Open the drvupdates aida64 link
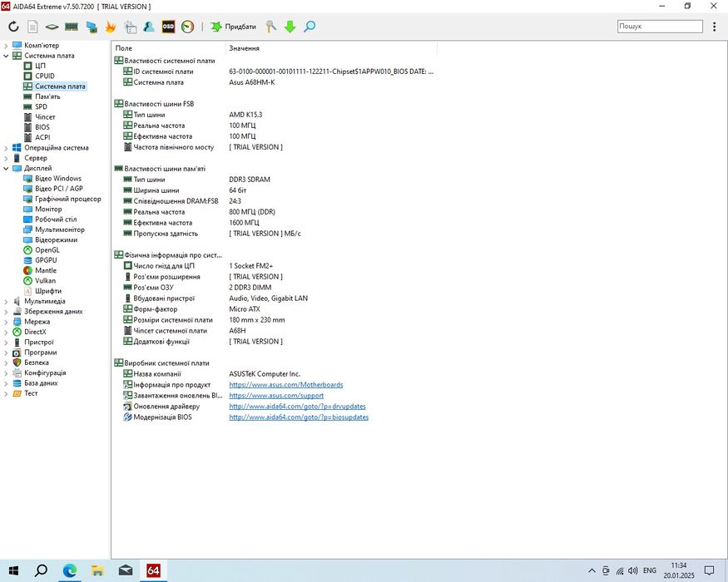Viewport: 728px width, 582px height. pyautogui.click(x=297, y=407)
